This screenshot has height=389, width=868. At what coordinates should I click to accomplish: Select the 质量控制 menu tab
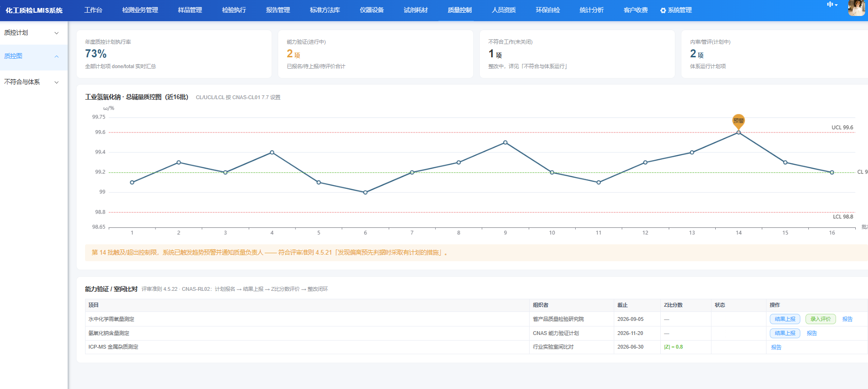460,10
